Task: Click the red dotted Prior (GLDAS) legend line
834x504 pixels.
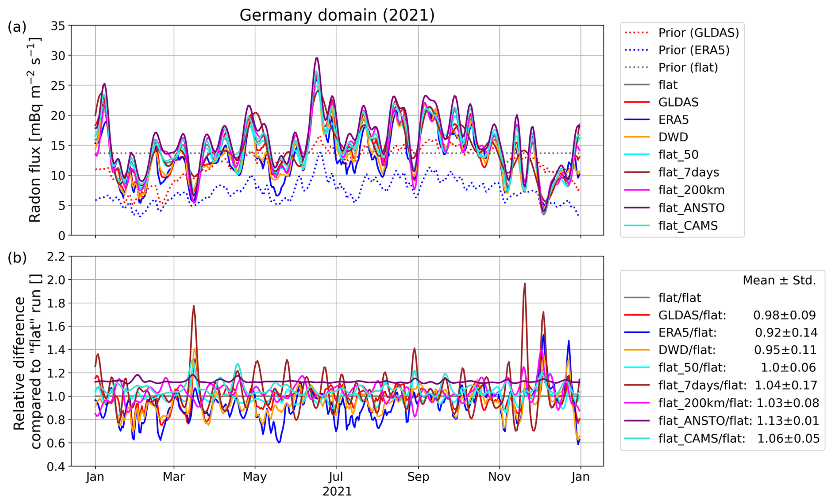Action: 637,33
